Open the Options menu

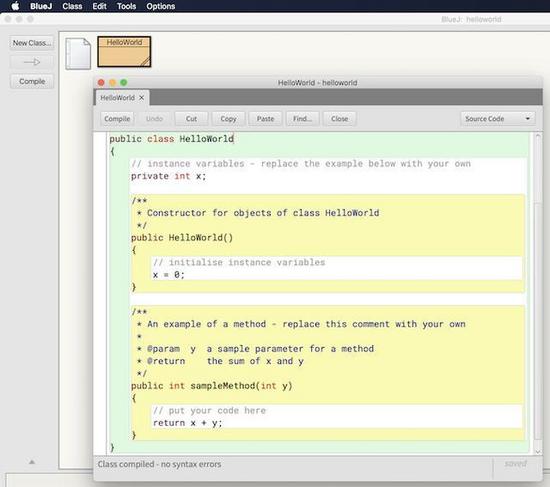pos(161,6)
